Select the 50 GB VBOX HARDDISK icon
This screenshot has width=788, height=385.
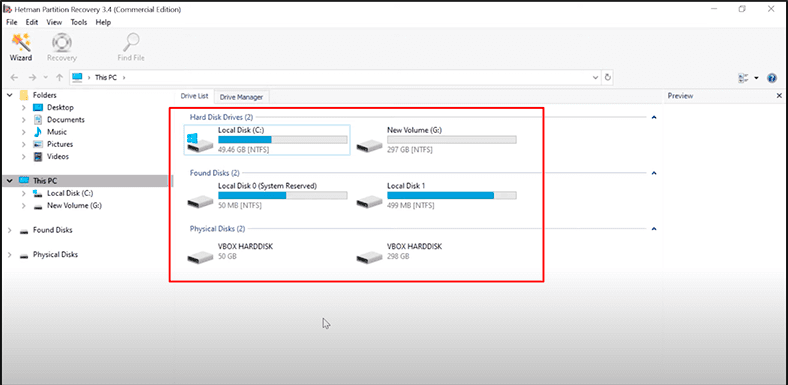200,257
